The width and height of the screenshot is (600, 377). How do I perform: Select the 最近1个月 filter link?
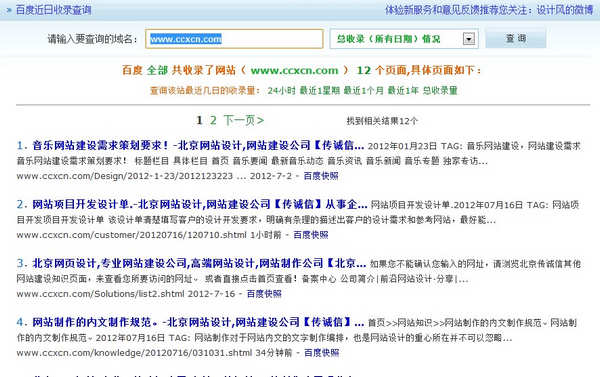point(364,91)
